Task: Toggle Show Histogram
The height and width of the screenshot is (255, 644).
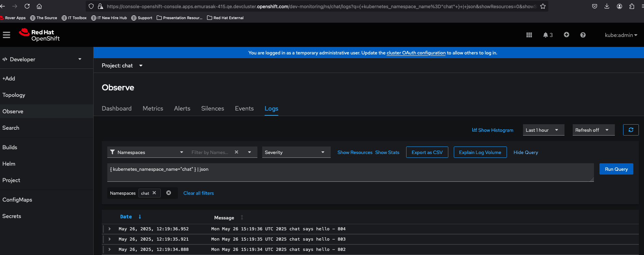Action: click(493, 130)
